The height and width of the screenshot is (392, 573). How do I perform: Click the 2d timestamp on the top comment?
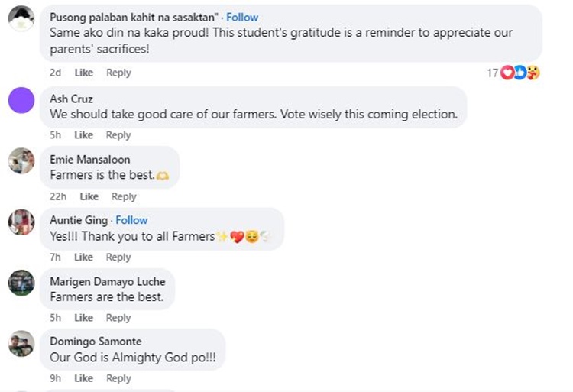click(x=55, y=73)
